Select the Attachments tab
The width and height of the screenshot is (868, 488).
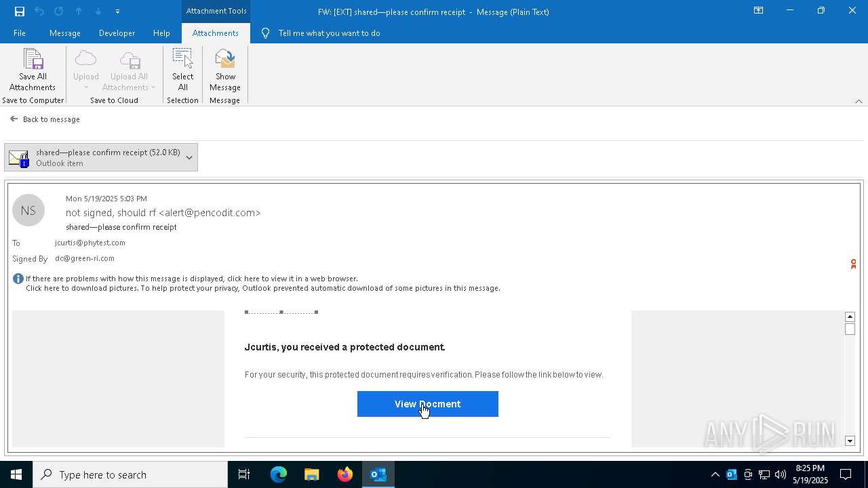tap(216, 33)
